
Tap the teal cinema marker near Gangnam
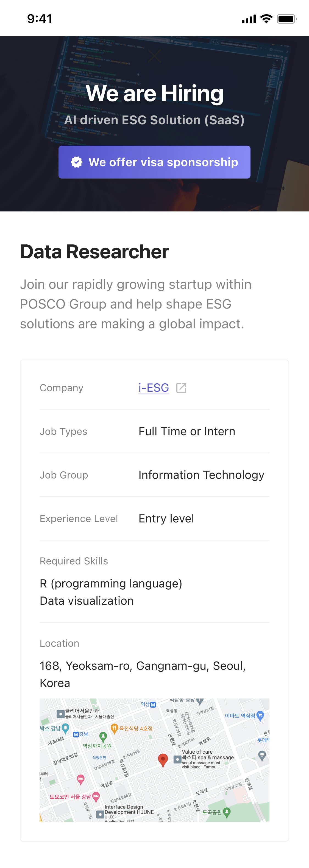click(65, 728)
